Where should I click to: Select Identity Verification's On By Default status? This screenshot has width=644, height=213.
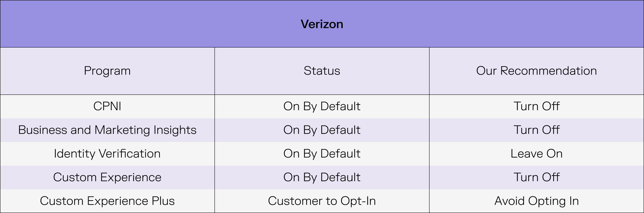[322, 154]
